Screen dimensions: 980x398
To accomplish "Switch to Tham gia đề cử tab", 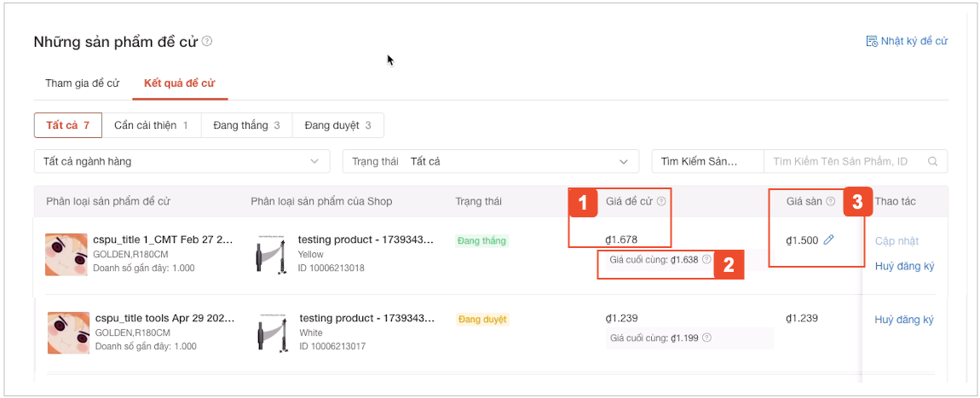I will (x=82, y=84).
